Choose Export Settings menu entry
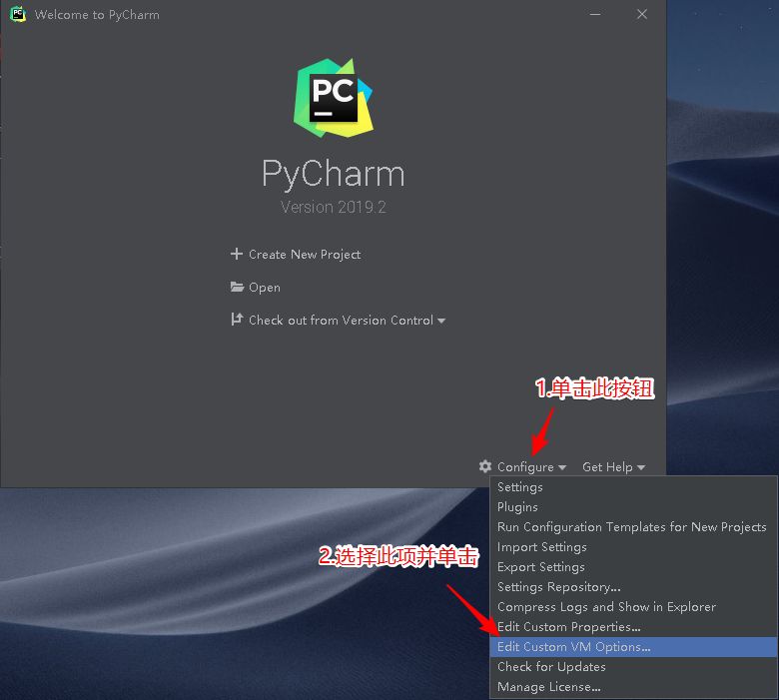Screen dimensions: 779x700 pos(633,567)
